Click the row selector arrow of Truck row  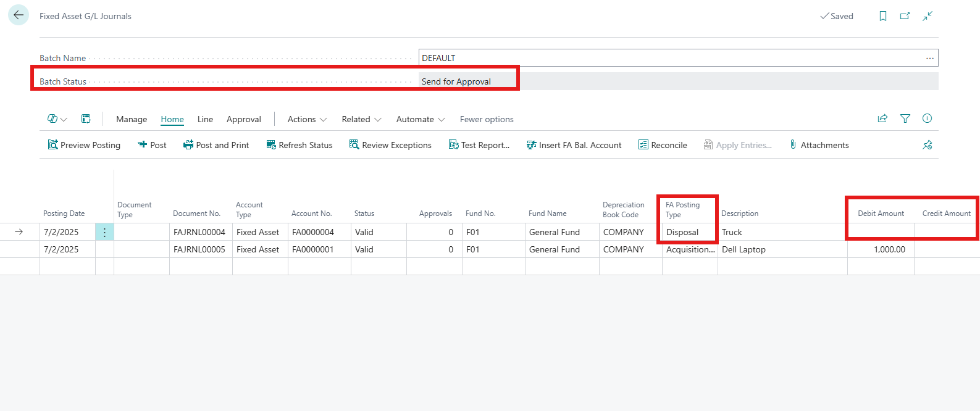[19, 232]
